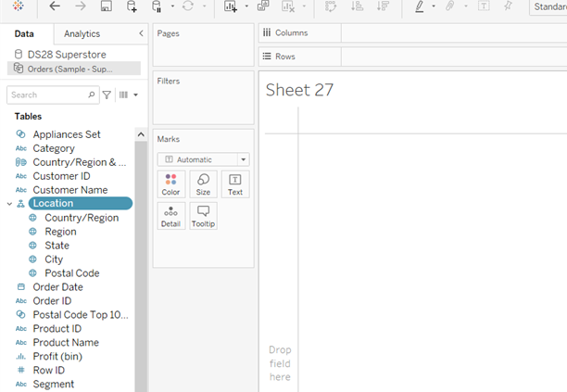567x392 pixels.
Task: Open the Standard fit dropdown
Action: (547, 6)
